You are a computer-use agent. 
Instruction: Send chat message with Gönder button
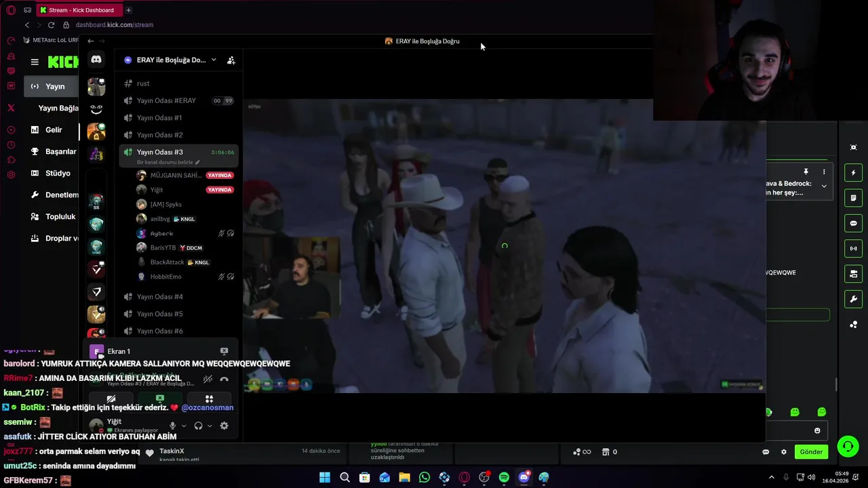click(811, 452)
